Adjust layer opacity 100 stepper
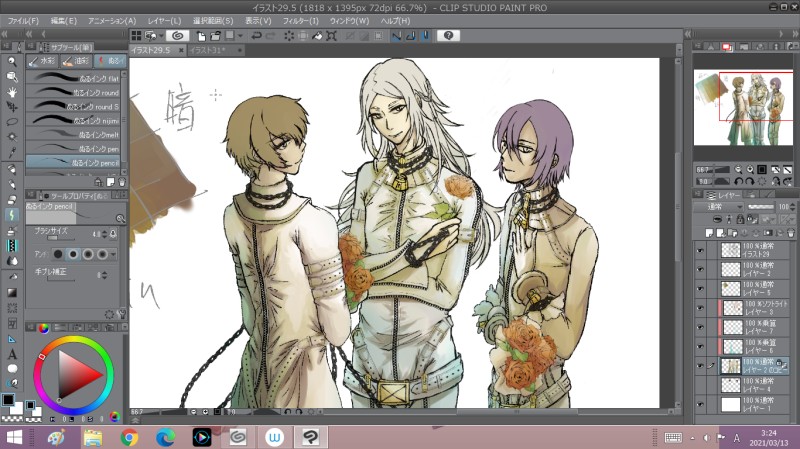Image resolution: width=800 pixels, height=449 pixels. click(792, 207)
